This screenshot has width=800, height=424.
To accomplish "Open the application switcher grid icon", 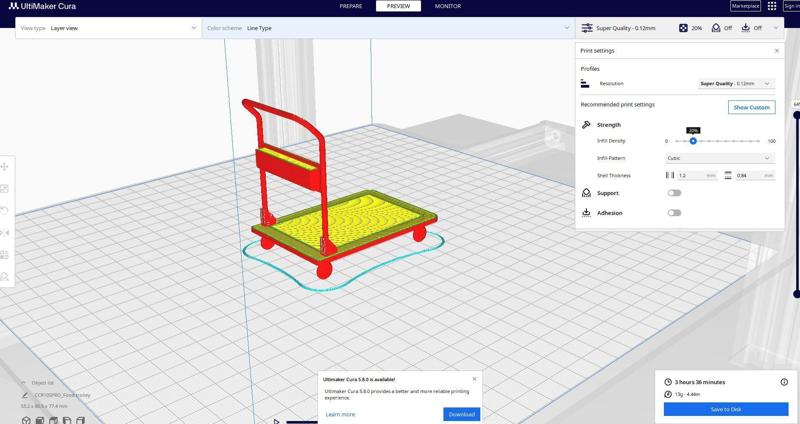I will click(x=772, y=6).
